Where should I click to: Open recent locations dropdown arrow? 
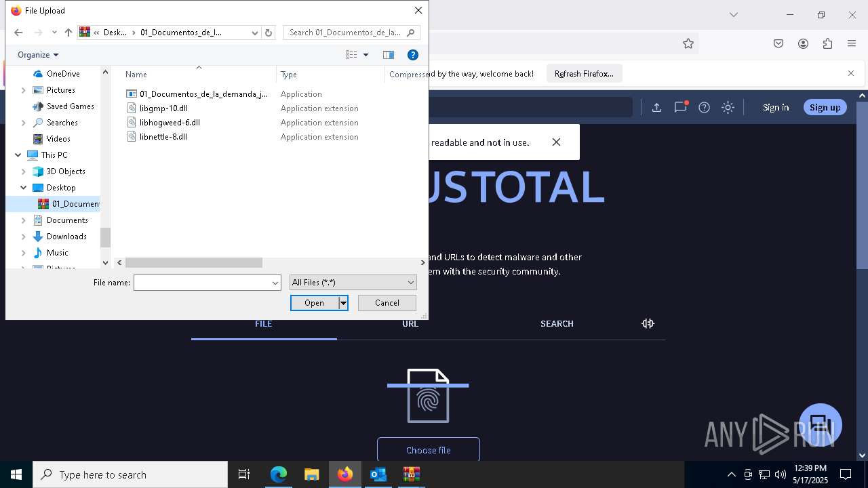(x=54, y=33)
